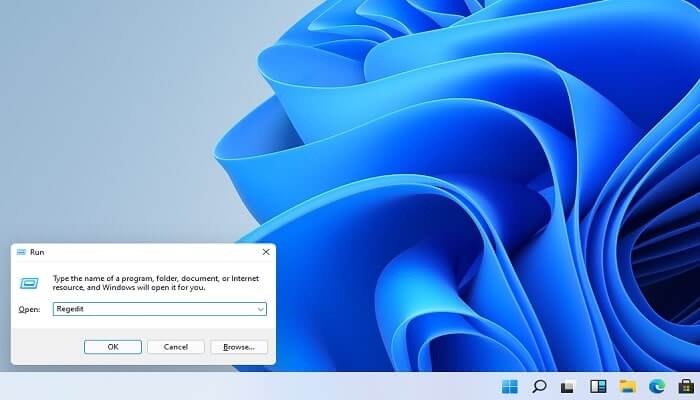Click the Run icon in title bar
This screenshot has height=400, width=700.
pyautogui.click(x=22, y=253)
